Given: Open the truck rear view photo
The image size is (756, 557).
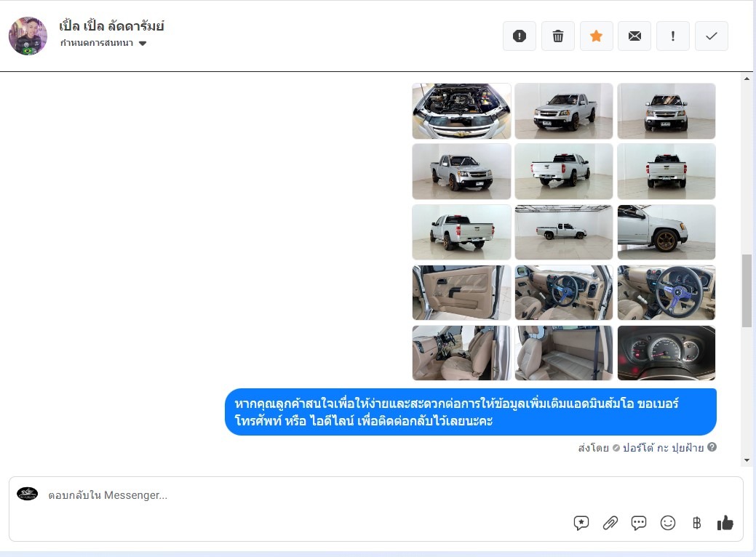Looking at the screenshot, I should pyautogui.click(x=667, y=172).
